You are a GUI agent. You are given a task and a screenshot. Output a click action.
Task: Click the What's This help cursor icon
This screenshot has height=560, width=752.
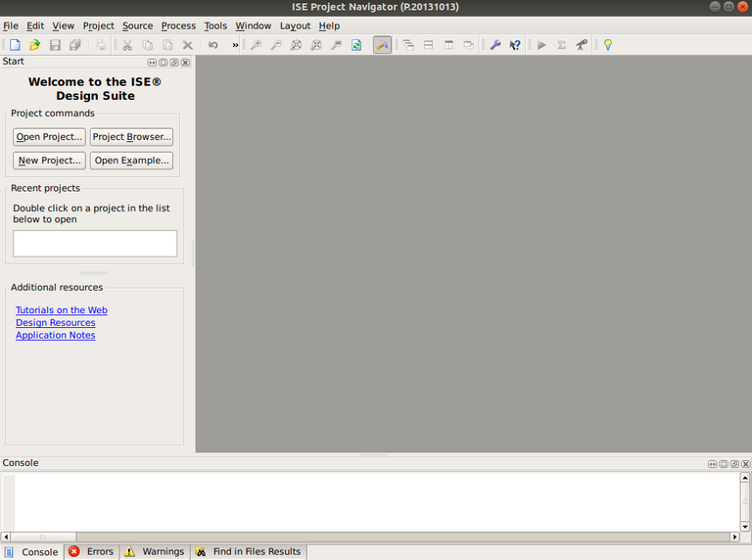pyautogui.click(x=515, y=45)
